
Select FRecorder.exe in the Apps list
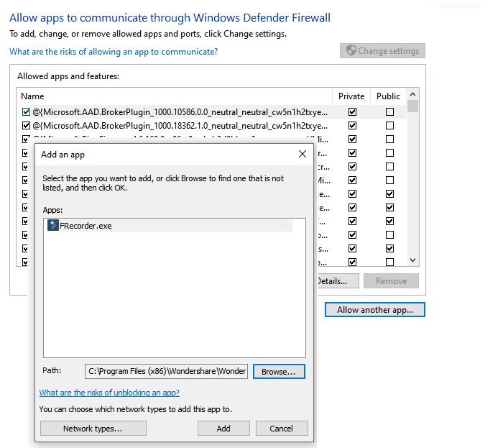tap(170, 226)
